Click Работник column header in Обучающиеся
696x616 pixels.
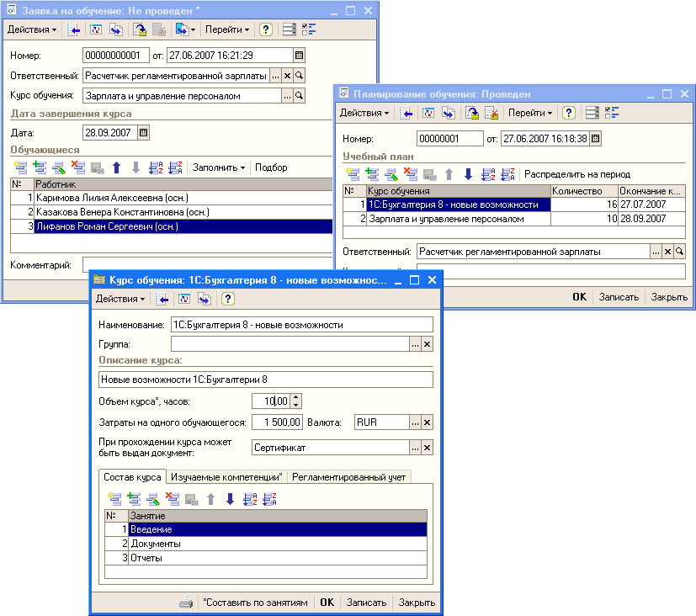tap(183, 184)
